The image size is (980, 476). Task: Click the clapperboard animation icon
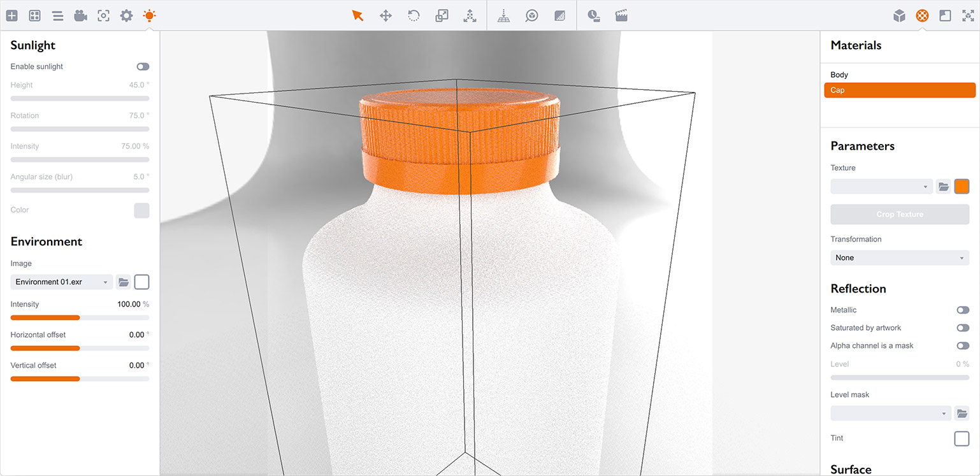[621, 15]
